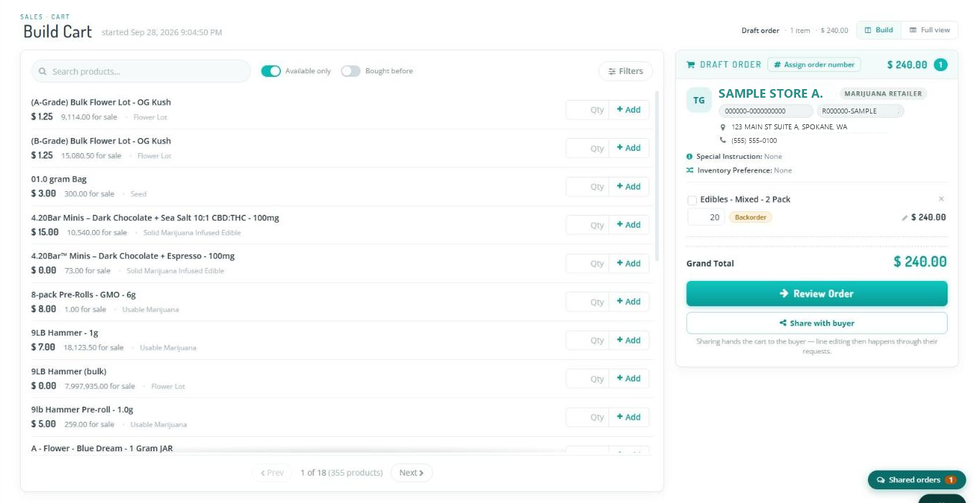Screen dimensions: 980x503
Task: Check the Edibles - Mixed - 2 Pack checkbox
Action: 692,200
